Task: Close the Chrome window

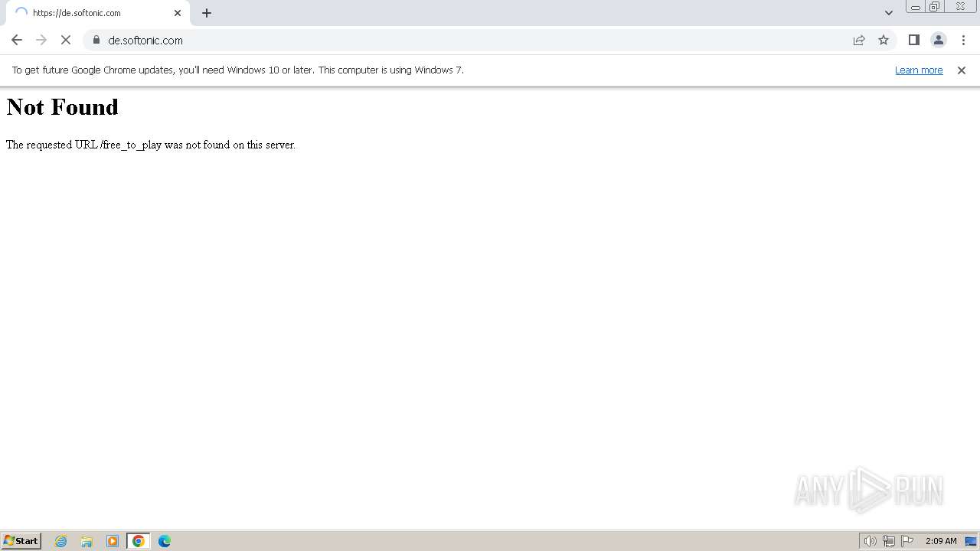Action: 960,7
